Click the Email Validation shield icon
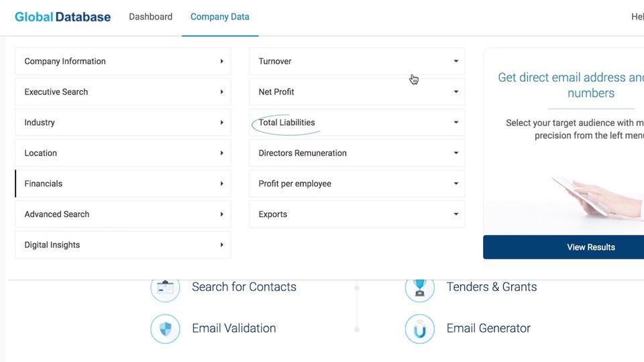 tap(165, 329)
